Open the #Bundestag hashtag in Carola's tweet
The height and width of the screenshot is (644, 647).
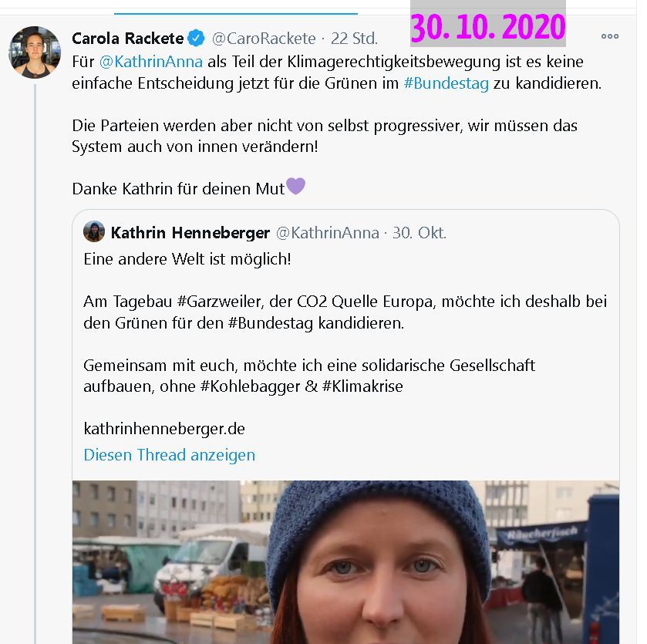click(x=446, y=83)
